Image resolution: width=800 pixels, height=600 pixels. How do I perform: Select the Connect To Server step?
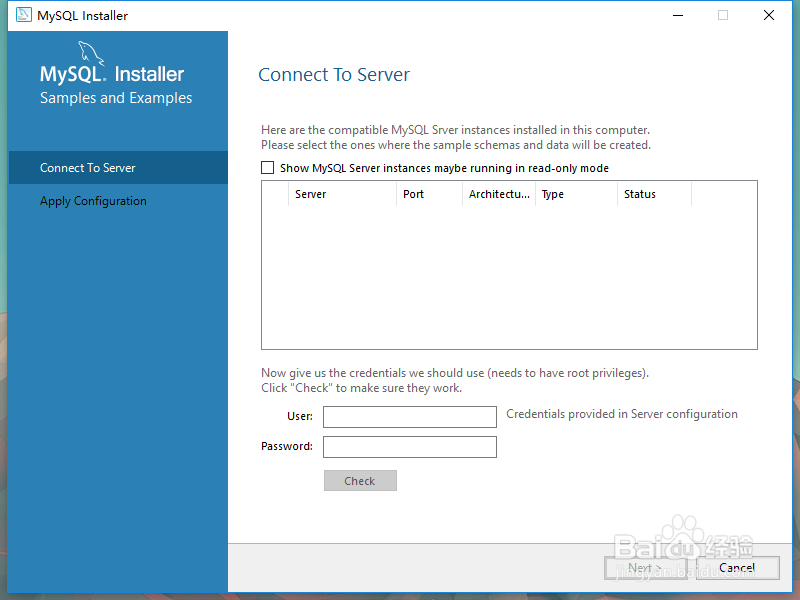point(118,167)
